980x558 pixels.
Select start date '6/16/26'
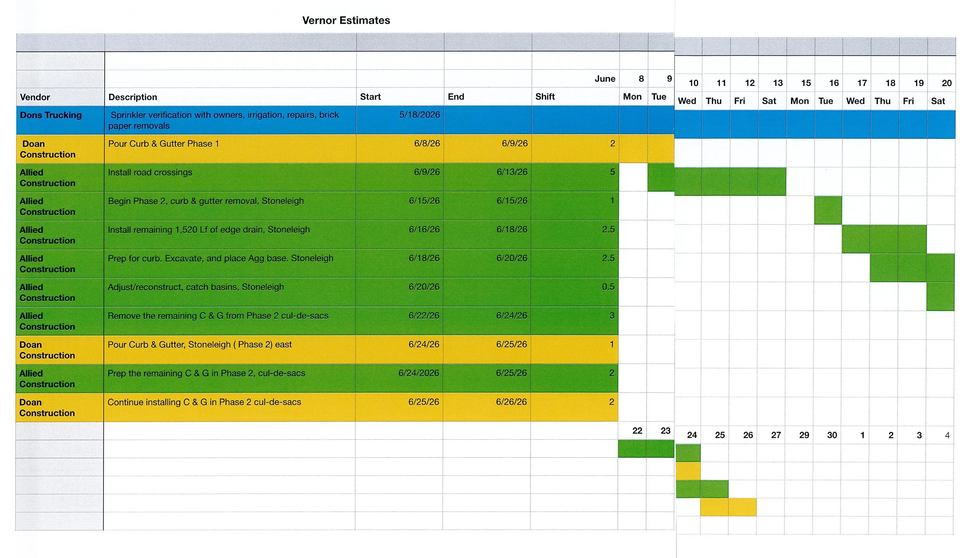coord(424,229)
